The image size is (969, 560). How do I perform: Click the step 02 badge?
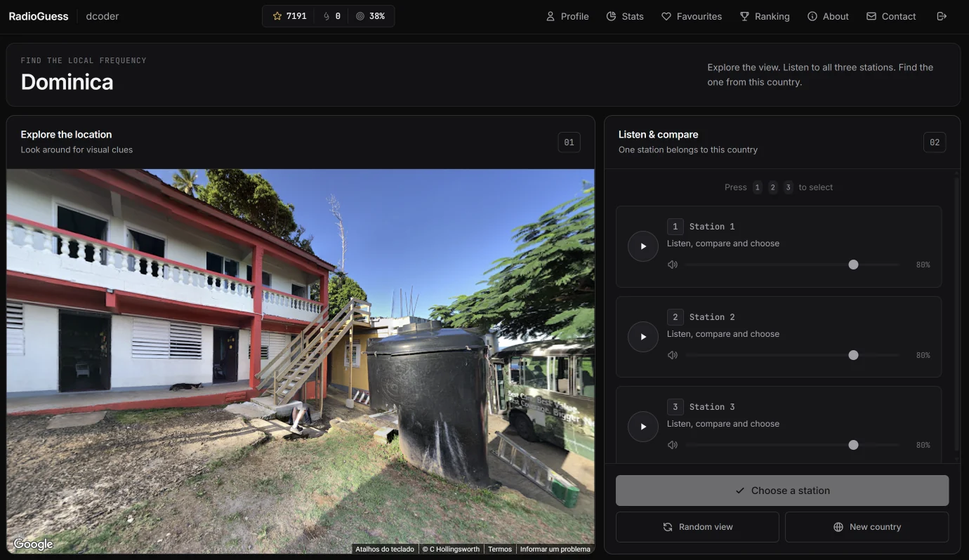935,142
